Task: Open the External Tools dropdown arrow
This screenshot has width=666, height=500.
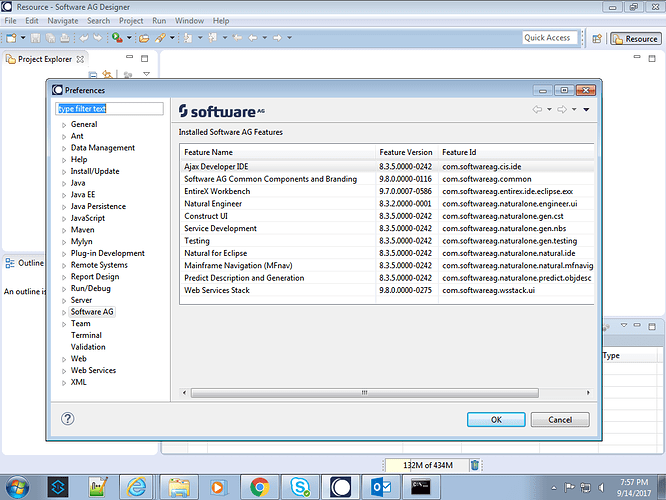Action: point(129,38)
